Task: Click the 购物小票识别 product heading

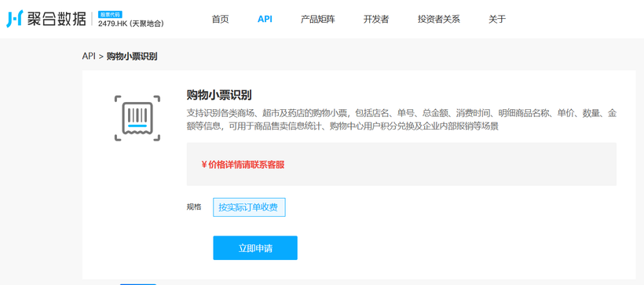Action: 219,95
